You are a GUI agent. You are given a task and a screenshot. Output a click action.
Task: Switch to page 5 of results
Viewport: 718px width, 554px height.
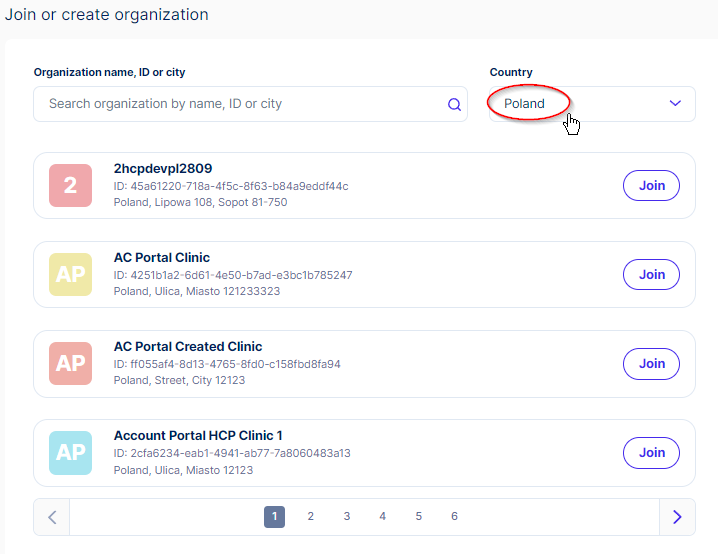click(419, 516)
